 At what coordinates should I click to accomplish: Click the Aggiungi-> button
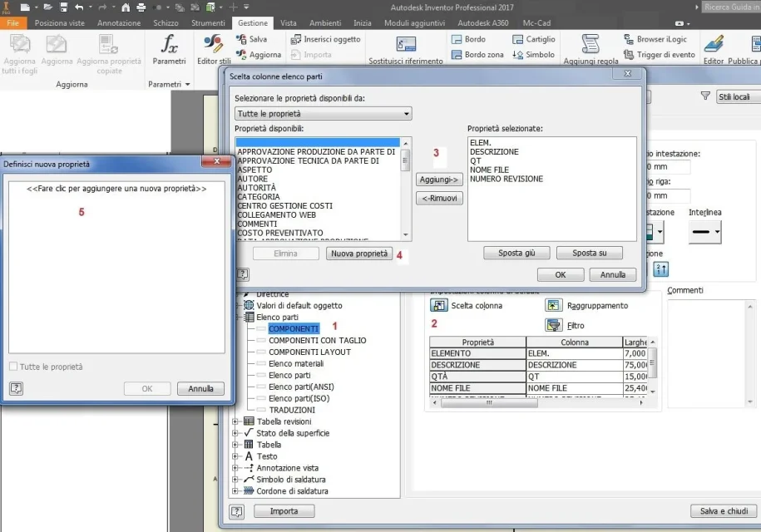click(439, 180)
